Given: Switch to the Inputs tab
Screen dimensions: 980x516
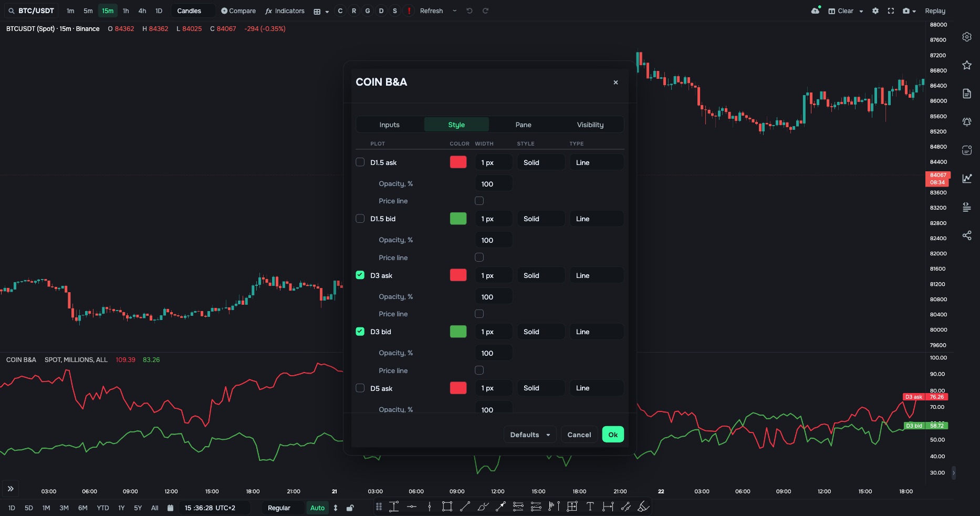Looking at the screenshot, I should pyautogui.click(x=390, y=125).
